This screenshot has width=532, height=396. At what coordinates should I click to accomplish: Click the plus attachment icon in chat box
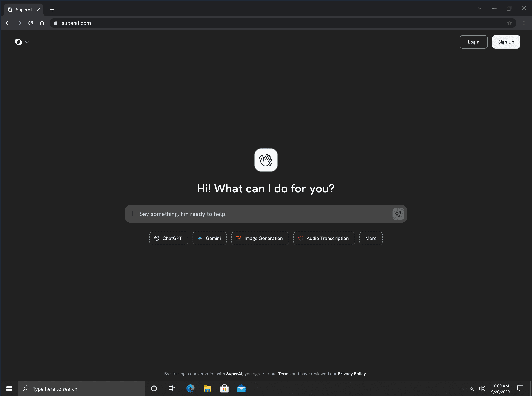(133, 214)
